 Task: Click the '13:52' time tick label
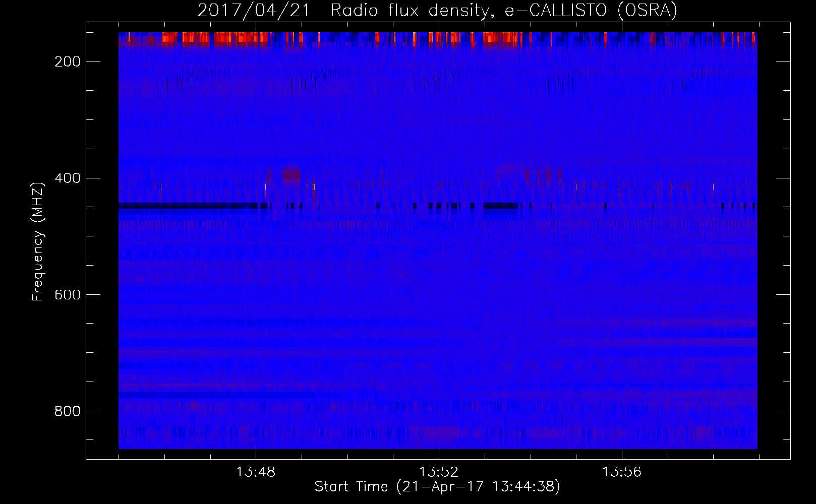(x=439, y=472)
